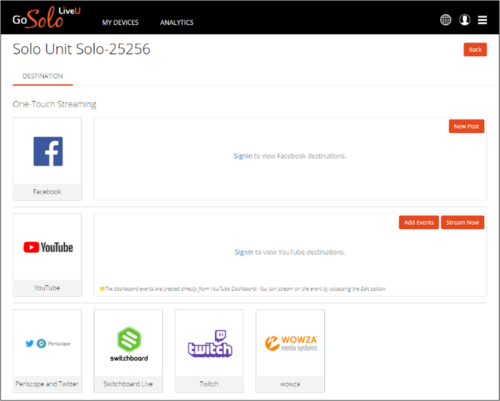Image resolution: width=500 pixels, height=401 pixels.
Task: Click the Facebook caption label
Action: pos(47,192)
